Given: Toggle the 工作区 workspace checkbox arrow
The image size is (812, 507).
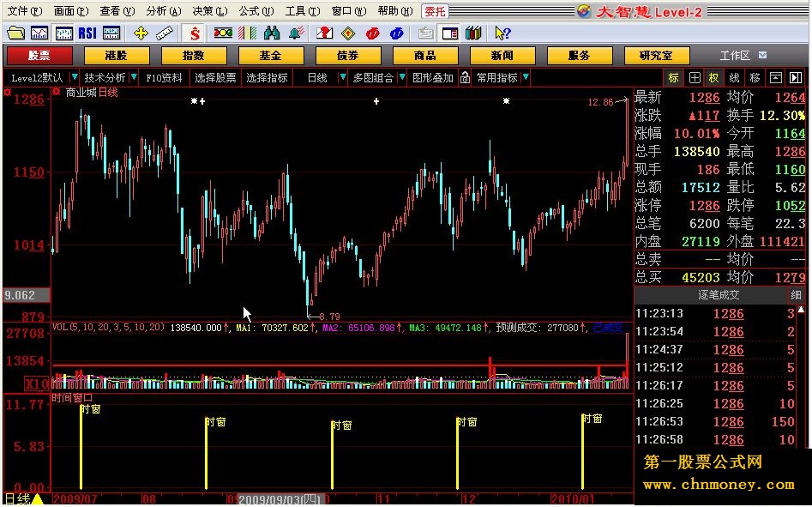Looking at the screenshot, I should 762,55.
